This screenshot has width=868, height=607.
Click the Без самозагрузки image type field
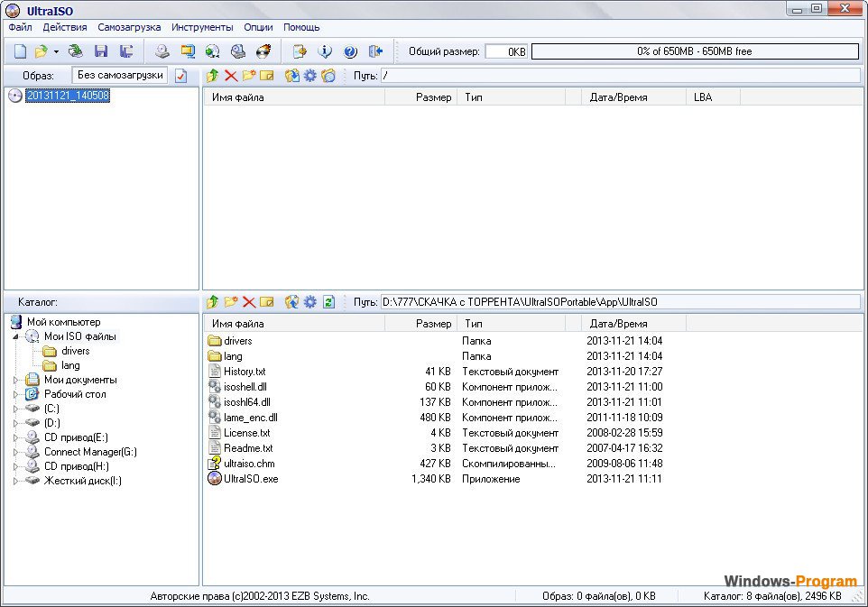[120, 75]
